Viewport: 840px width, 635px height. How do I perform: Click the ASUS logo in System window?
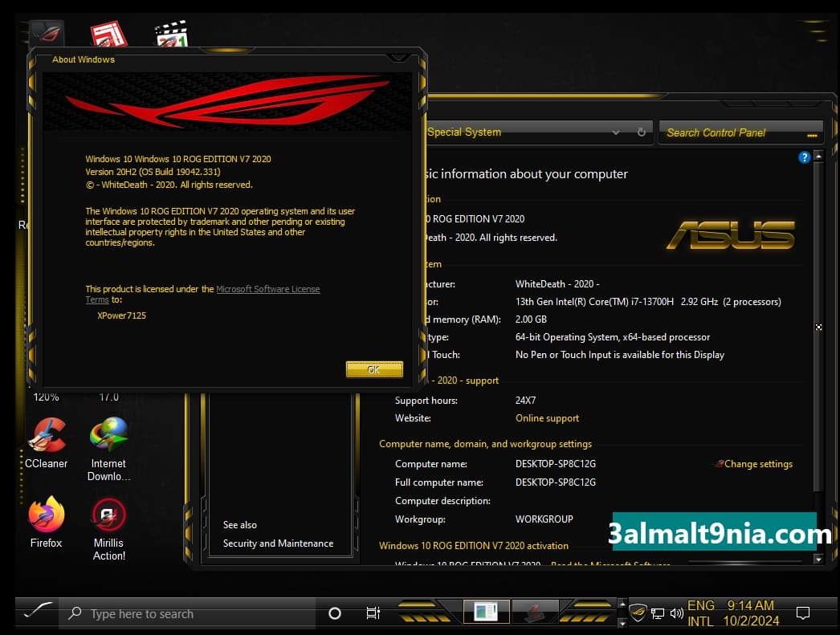731,235
